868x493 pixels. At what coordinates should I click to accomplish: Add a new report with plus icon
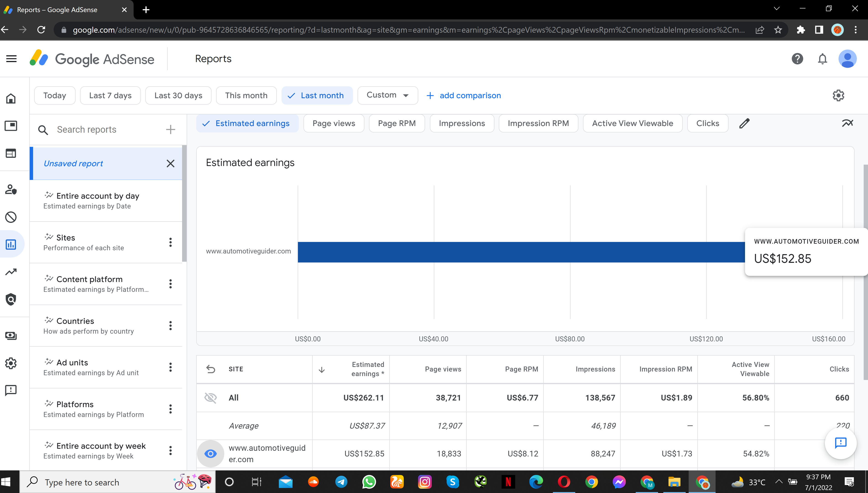point(170,129)
